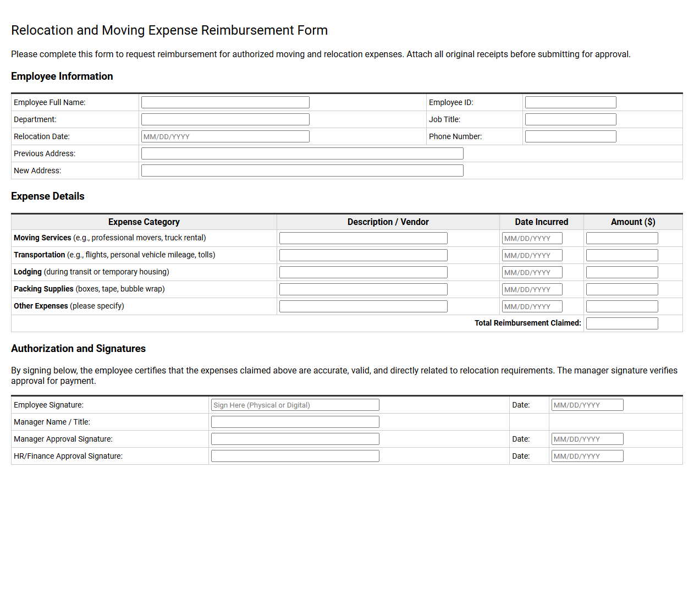Viewport: 694px width, 616px height.
Task: Click the 'Amount ($)' column header
Action: click(x=633, y=222)
